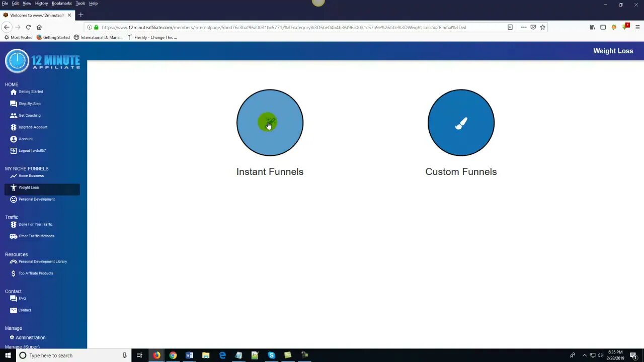
Task: Click the Administration gear icon
Action: 12,337
